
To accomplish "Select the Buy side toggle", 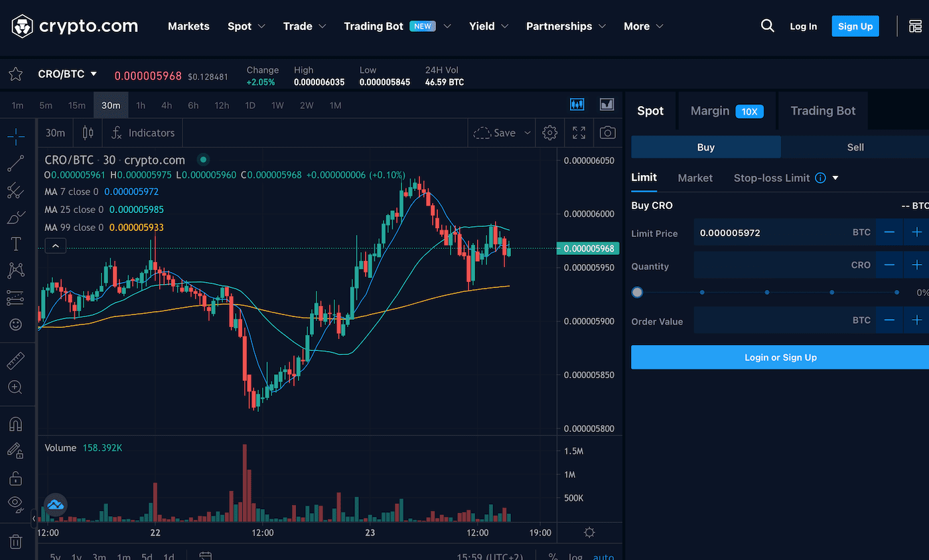I will pyautogui.click(x=706, y=147).
